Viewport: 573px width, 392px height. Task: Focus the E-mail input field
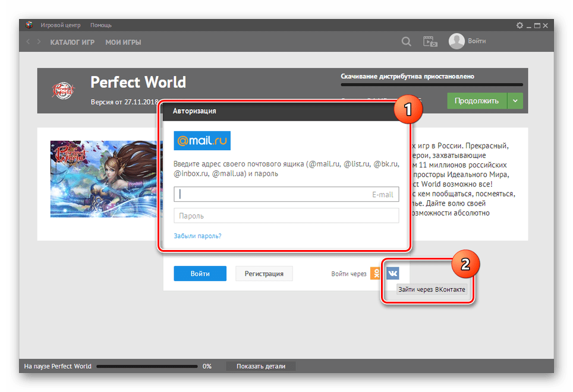(286, 194)
